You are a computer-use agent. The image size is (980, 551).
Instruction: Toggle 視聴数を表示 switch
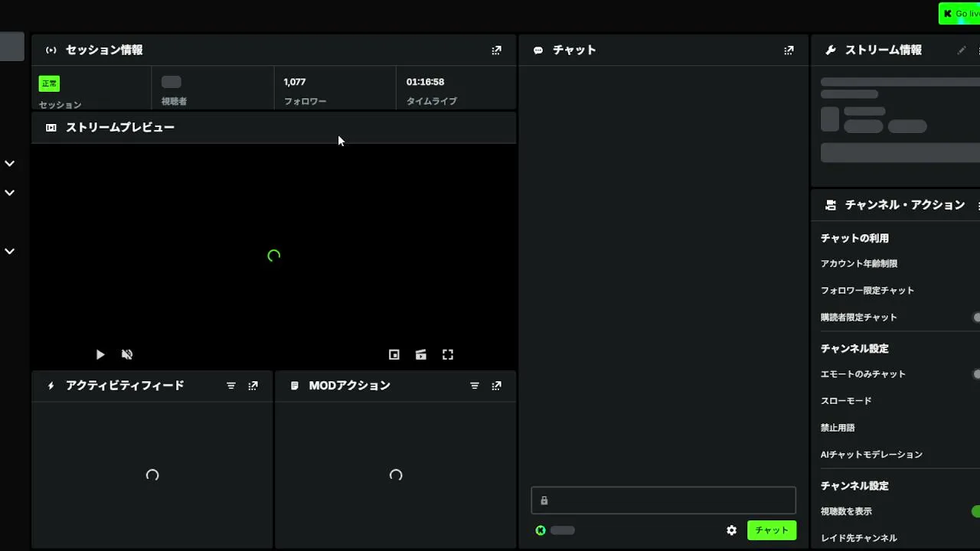click(x=976, y=511)
